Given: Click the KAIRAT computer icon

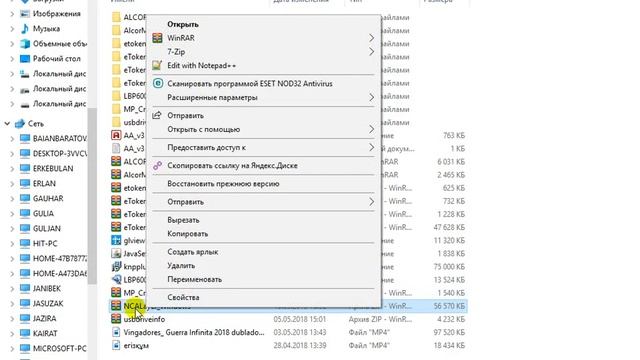Looking at the screenshot, I should pos(25,333).
